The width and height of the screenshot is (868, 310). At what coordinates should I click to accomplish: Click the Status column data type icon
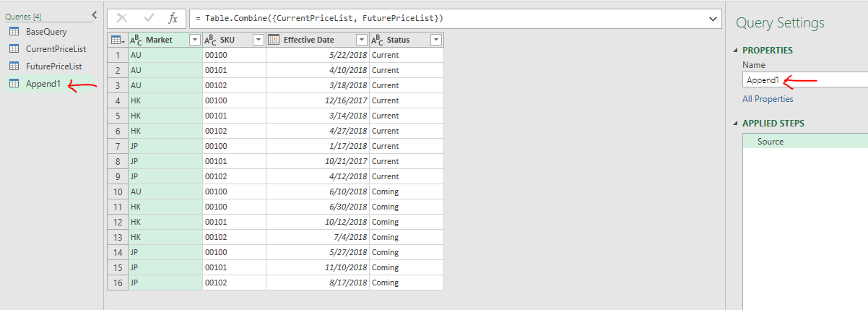click(x=377, y=40)
